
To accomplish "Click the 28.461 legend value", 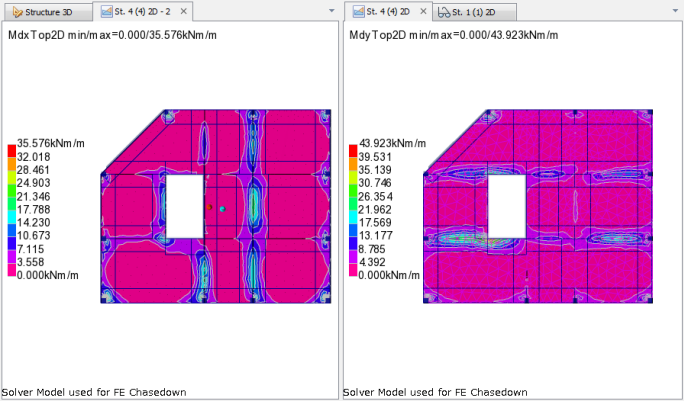I will [33, 170].
